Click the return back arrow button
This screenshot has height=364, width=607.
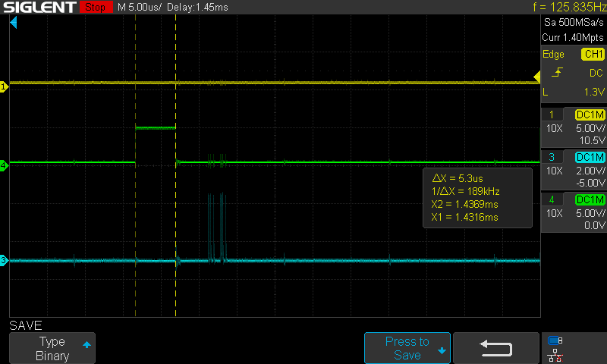coord(496,348)
